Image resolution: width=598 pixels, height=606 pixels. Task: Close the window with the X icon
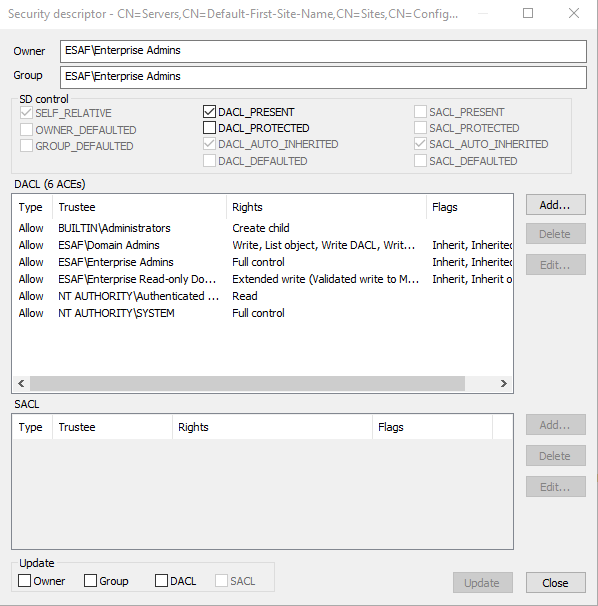click(574, 14)
